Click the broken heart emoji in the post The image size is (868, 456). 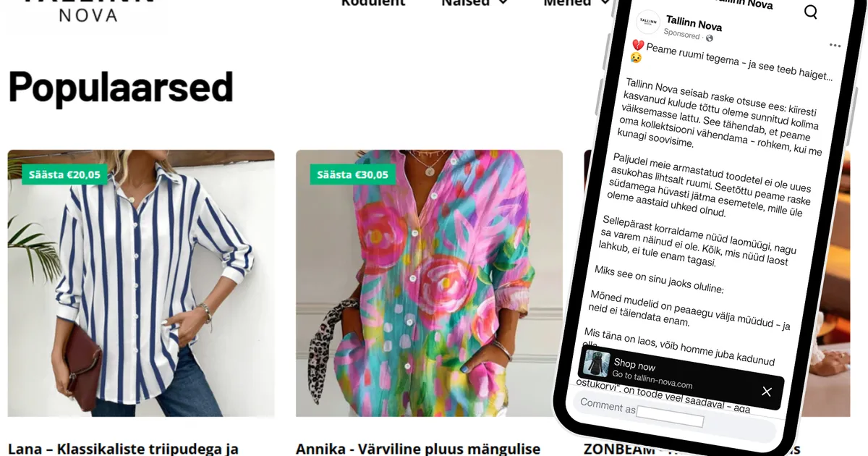[638, 46]
